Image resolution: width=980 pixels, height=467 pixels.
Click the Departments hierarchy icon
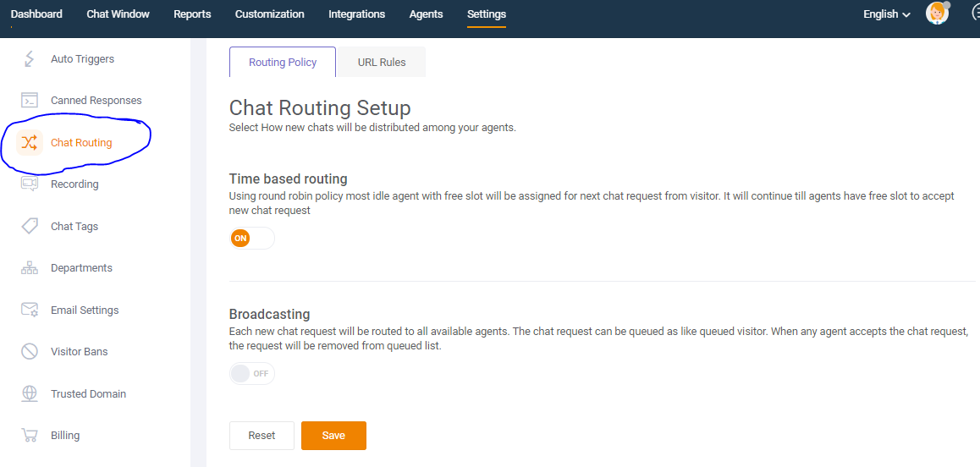(x=30, y=267)
